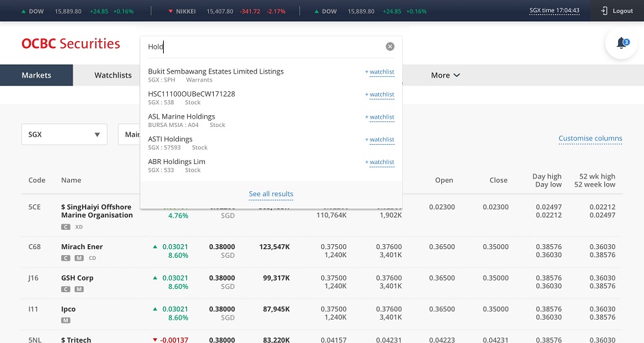Click the OCBC Securities logo

tap(71, 44)
